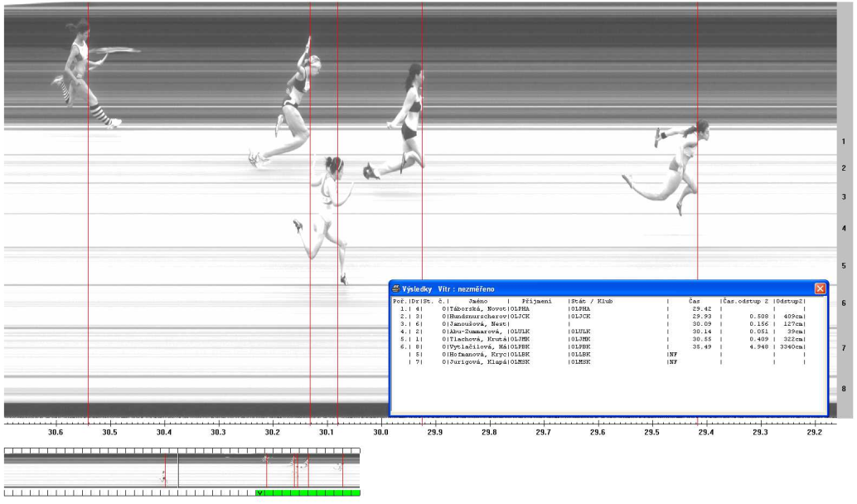Select result row for Abu-Zummarová with time 30.14
857x504 pixels.
coord(599,332)
